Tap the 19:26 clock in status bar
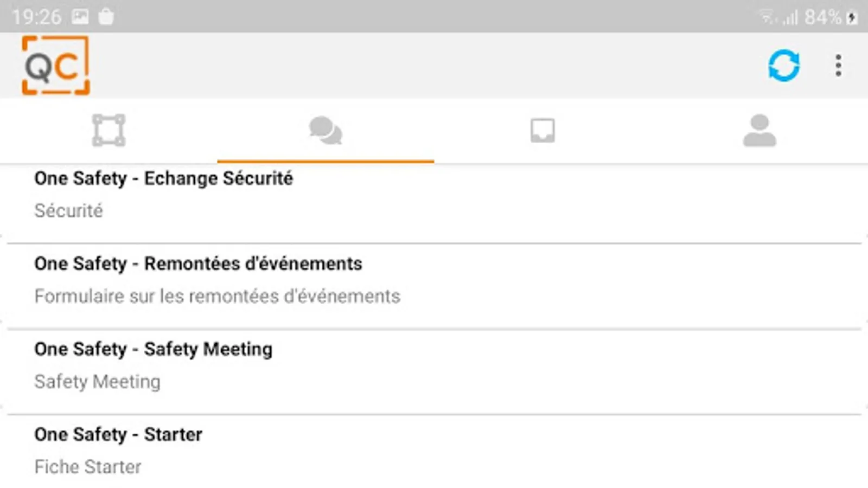This screenshot has height=488, width=868. click(36, 17)
